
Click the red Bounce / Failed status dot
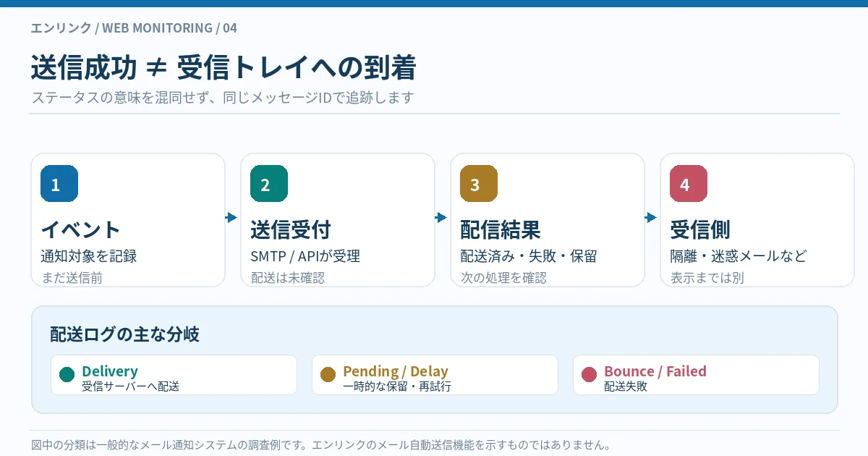point(590,374)
